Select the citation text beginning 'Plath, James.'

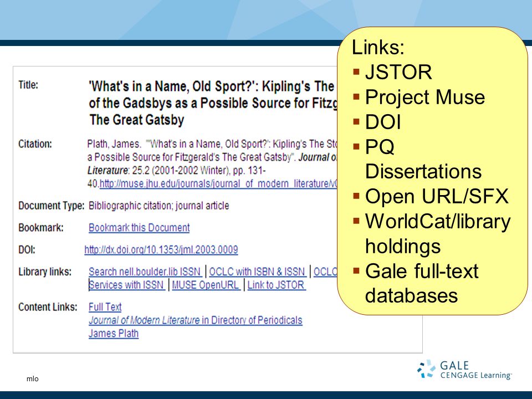pos(212,164)
